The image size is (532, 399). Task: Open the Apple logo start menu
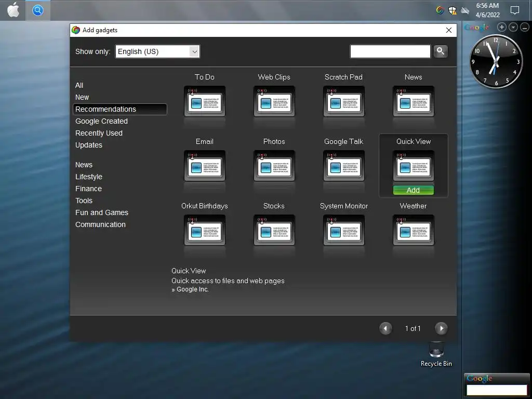(x=13, y=10)
